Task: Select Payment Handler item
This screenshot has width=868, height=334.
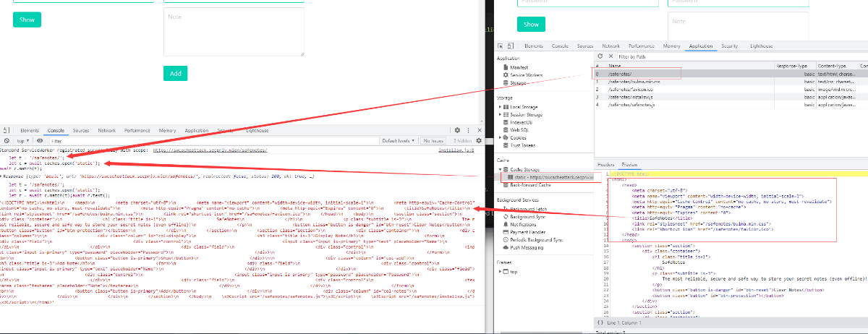Action: click(524, 232)
